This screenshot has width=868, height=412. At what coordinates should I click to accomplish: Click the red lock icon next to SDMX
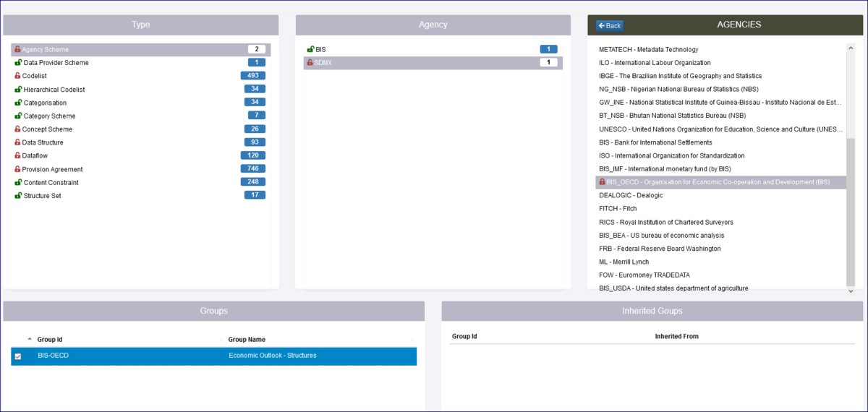tap(310, 63)
